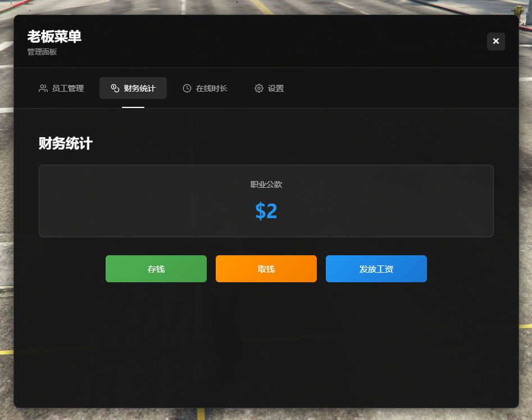
Task: Click the green 存钱 deposit button
Action: [156, 269]
